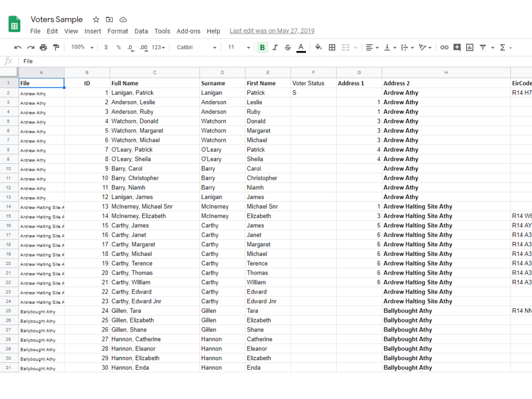Toggle strikethrough formatting
Screen dimensions: 532x399
click(288, 47)
